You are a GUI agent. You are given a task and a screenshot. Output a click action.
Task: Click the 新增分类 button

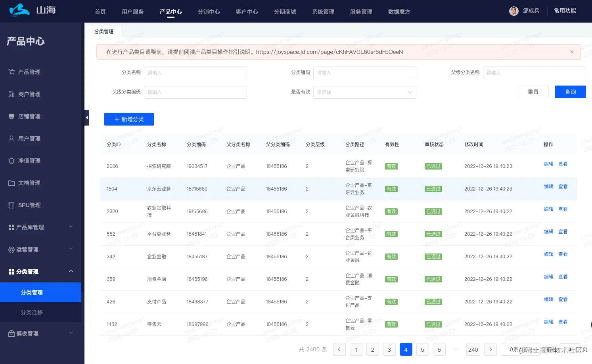[x=129, y=119]
